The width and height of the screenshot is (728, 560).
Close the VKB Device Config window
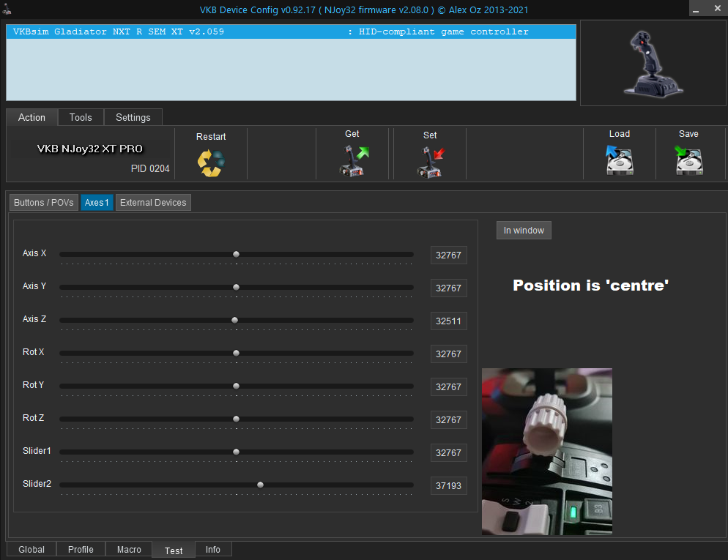[x=717, y=8]
